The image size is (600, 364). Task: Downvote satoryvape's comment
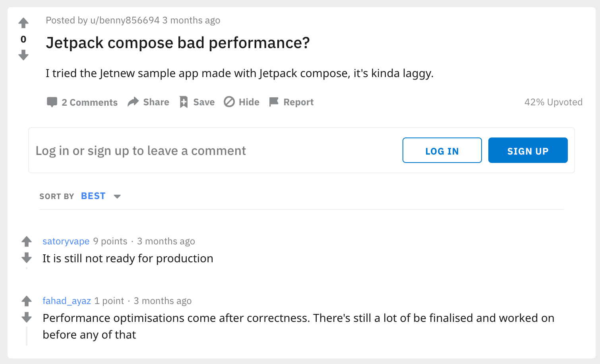coord(27,258)
